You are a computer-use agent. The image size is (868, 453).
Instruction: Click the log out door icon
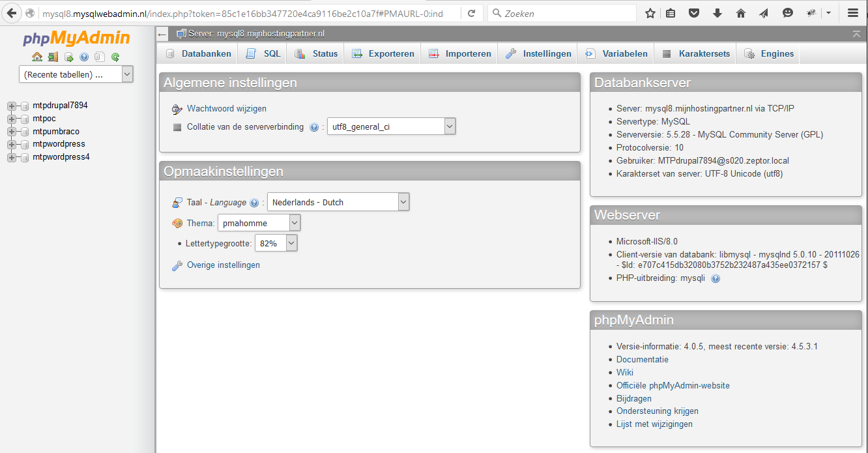[x=53, y=57]
